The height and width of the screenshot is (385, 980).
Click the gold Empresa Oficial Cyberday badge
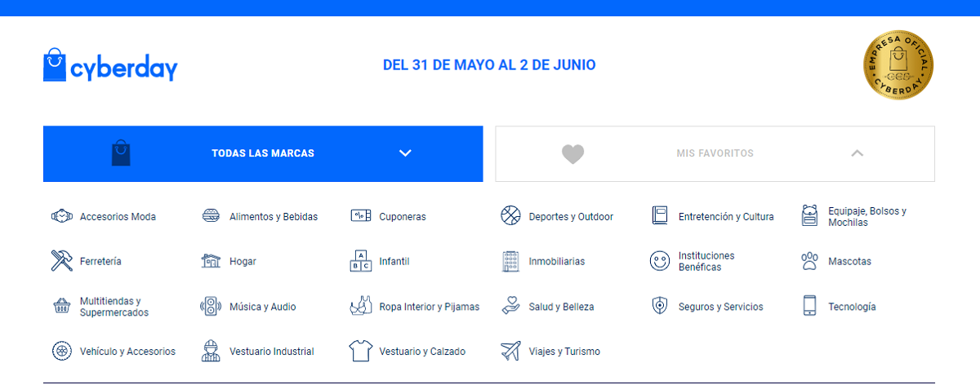click(898, 64)
